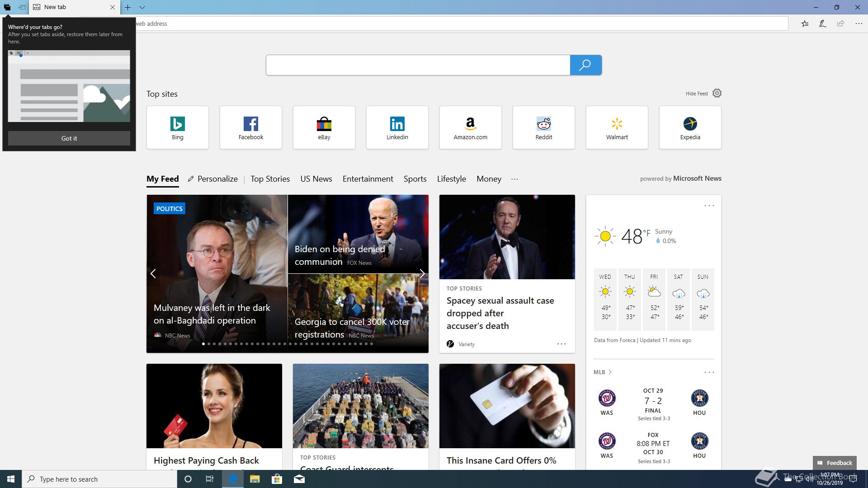868x488 pixels.
Task: Click the Share page icon
Action: 840,23
